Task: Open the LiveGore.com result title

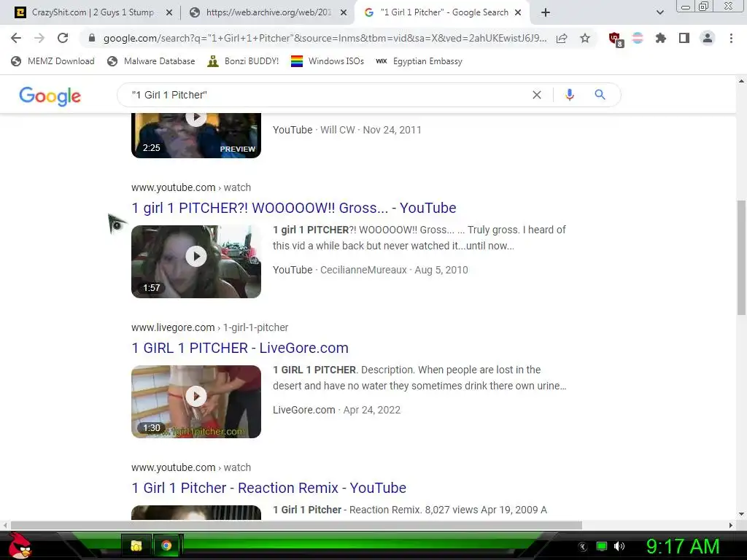Action: pos(240,348)
